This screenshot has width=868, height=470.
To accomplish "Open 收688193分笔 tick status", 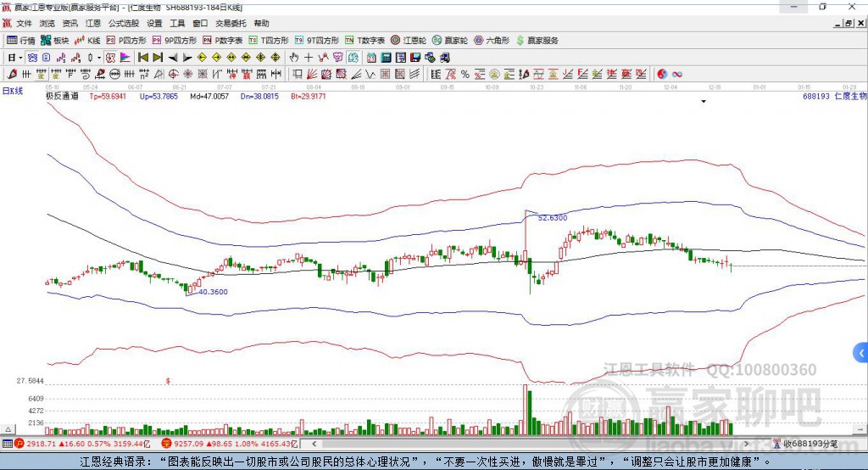I will point(805,444).
